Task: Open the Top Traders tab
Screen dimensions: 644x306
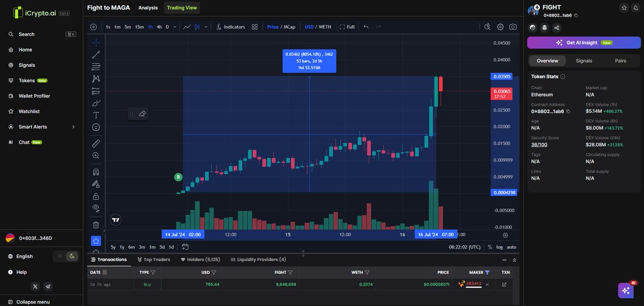Action: [x=153, y=259]
